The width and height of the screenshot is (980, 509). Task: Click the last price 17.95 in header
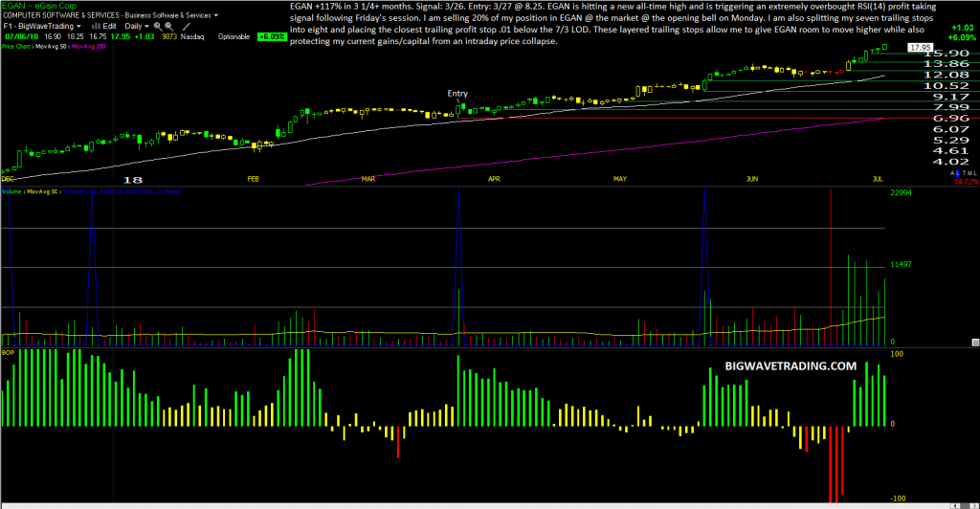click(x=121, y=37)
